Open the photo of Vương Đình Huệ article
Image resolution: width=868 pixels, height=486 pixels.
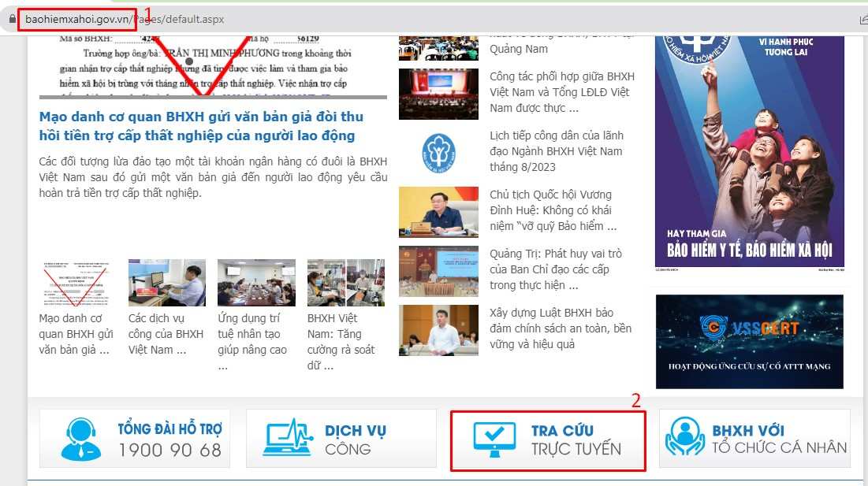pos(438,213)
